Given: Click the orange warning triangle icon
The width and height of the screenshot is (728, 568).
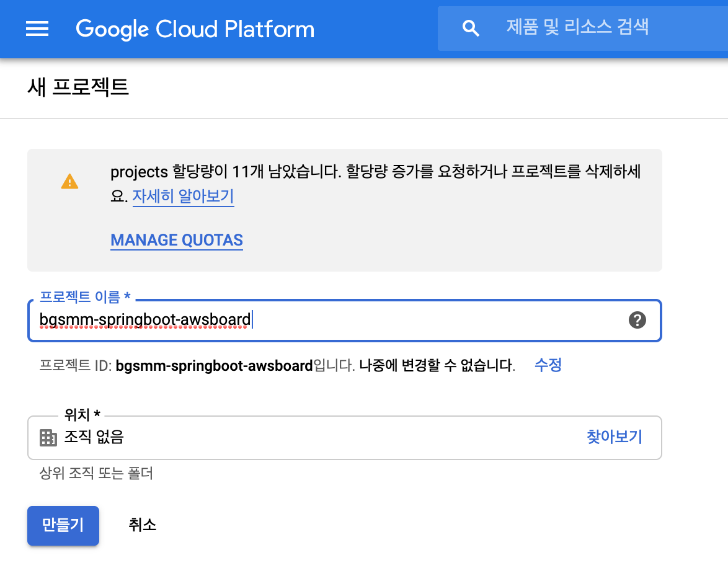Looking at the screenshot, I should pyautogui.click(x=69, y=181).
